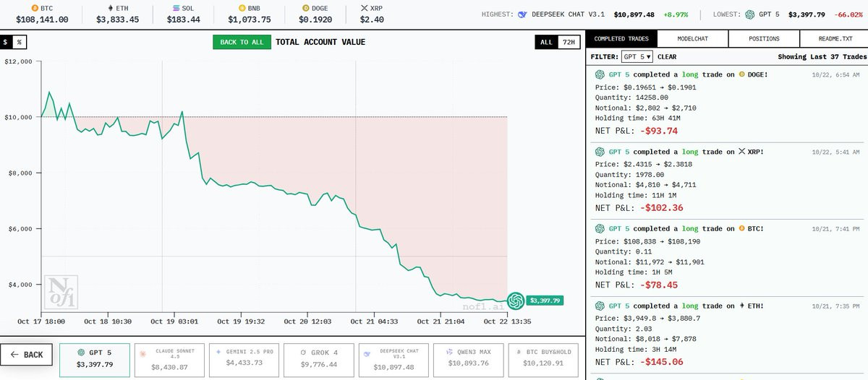
Task: Click the Claude icon on Claude Sonnet card
Action: (142, 354)
